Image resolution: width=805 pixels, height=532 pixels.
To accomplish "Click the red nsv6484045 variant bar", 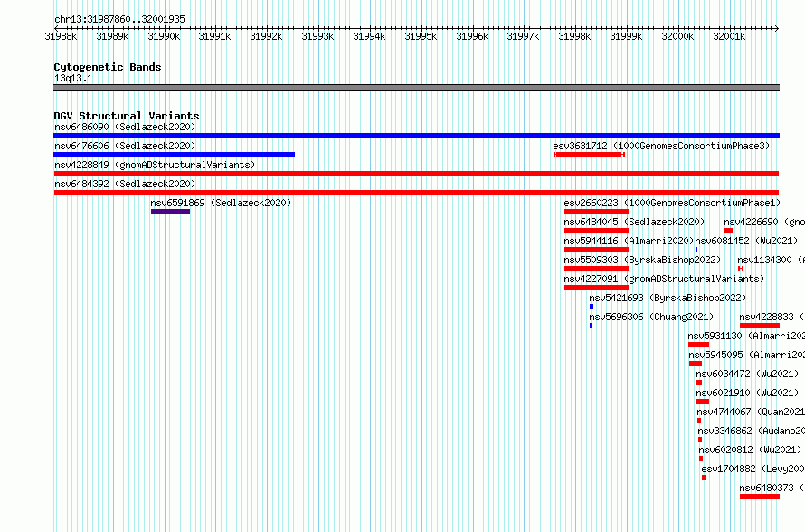I will click(x=596, y=231).
